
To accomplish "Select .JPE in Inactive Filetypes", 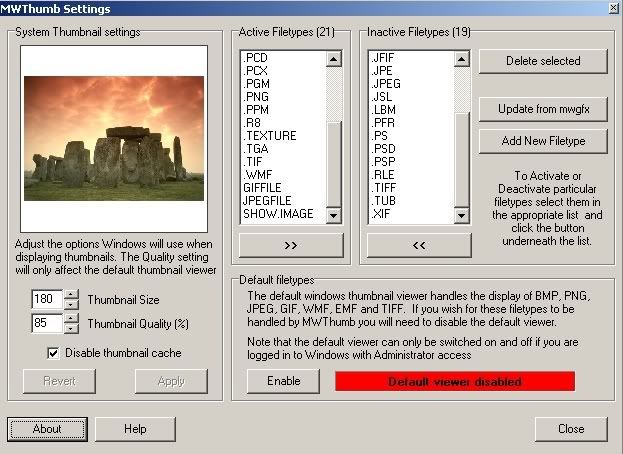I will (411, 71).
